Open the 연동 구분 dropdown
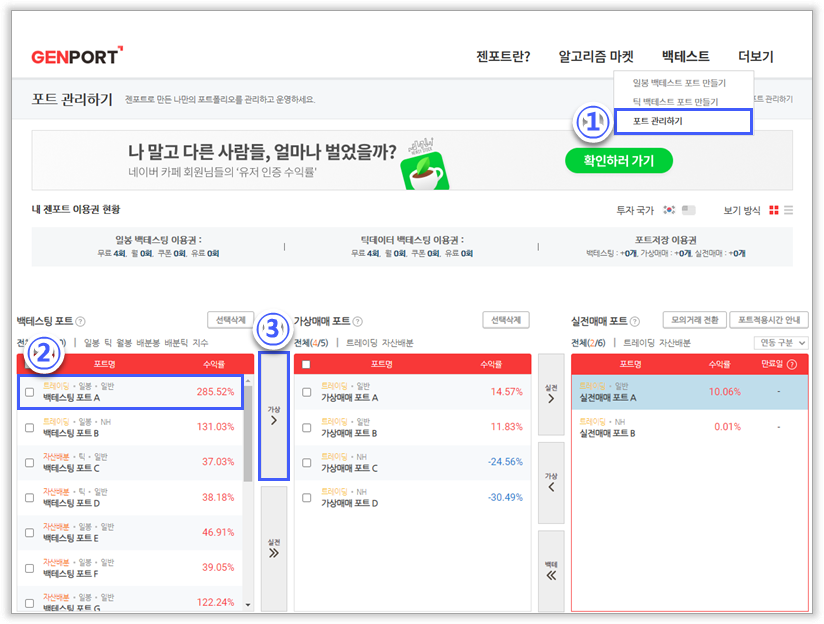The image size is (824, 624). (x=781, y=343)
